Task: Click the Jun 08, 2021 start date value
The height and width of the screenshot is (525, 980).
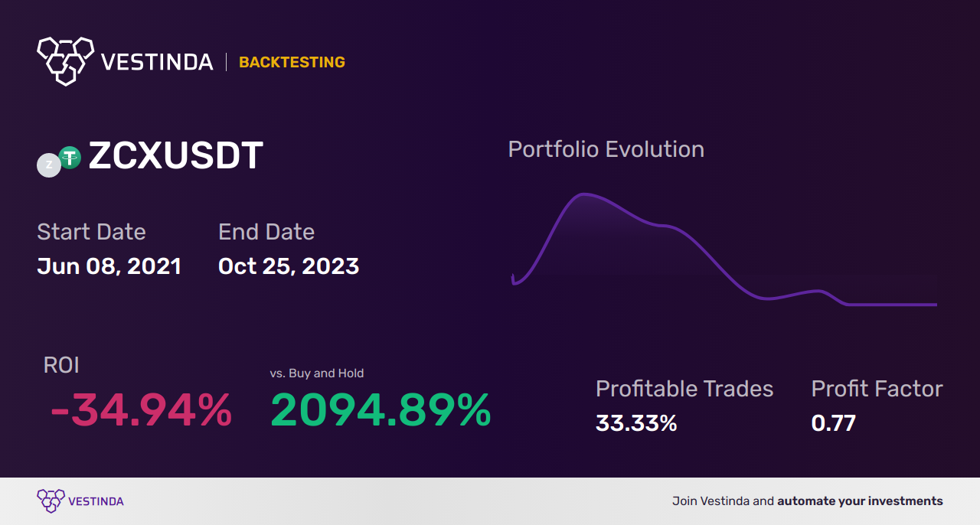Action: 109,266
